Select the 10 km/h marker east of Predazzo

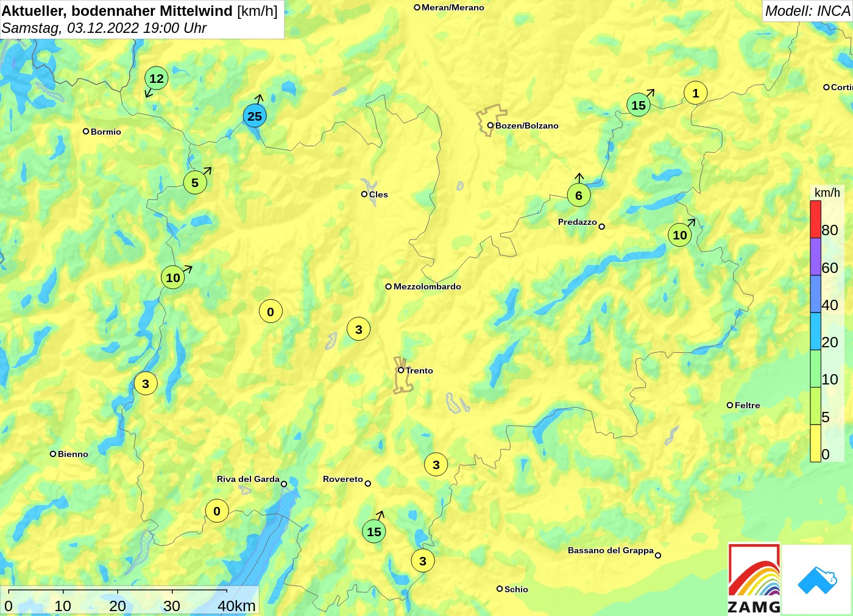[680, 235]
